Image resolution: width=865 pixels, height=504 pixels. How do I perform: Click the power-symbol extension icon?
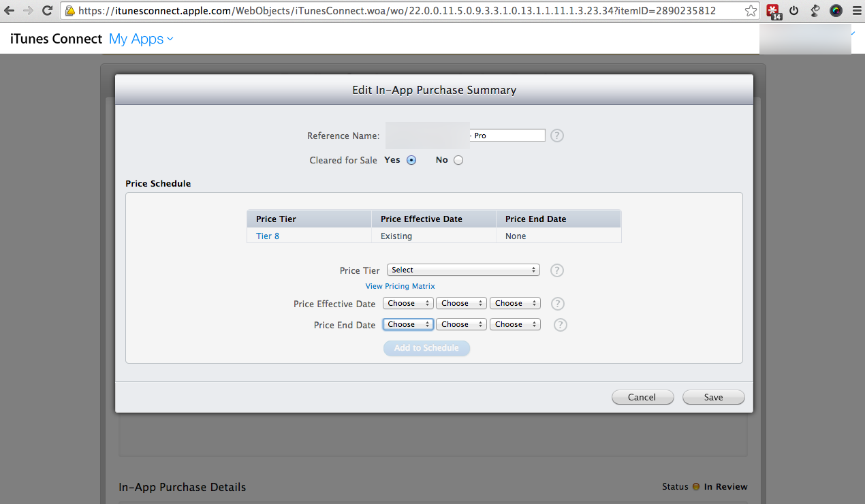coord(793,10)
